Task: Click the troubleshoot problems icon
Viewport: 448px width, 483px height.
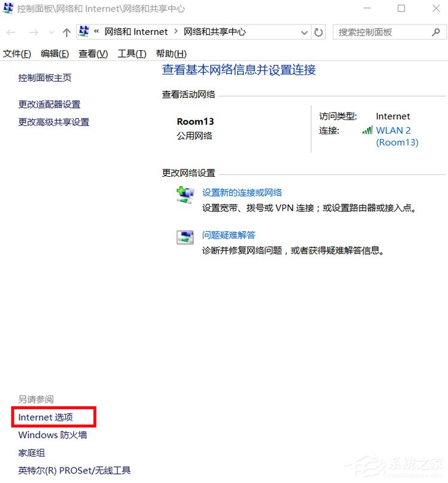Action: (x=185, y=237)
